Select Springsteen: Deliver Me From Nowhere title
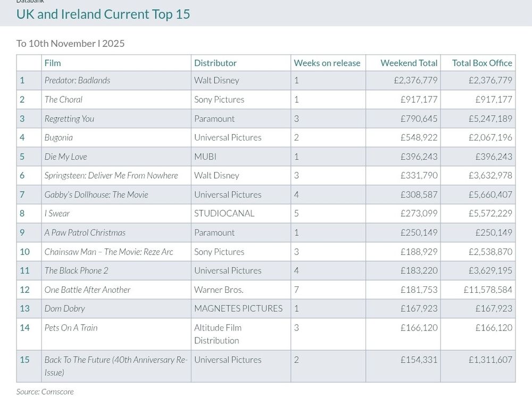This screenshot has height=420, width=532. (x=111, y=176)
